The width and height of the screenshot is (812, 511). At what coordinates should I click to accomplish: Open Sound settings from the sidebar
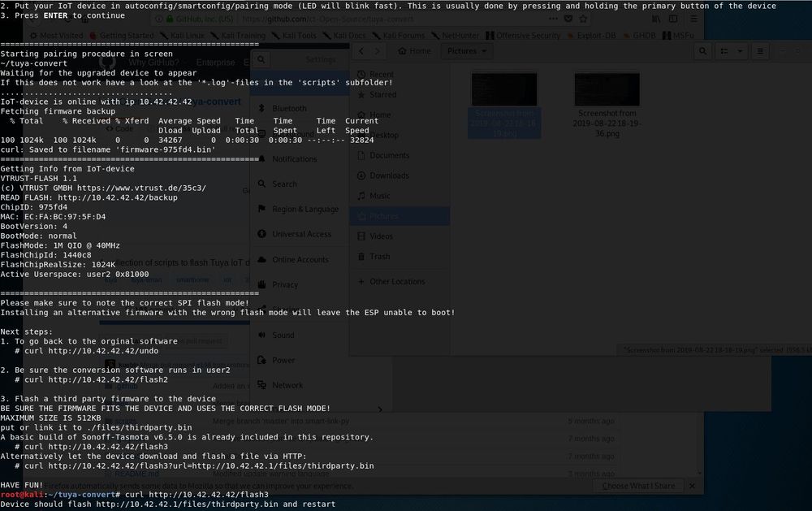(x=282, y=334)
